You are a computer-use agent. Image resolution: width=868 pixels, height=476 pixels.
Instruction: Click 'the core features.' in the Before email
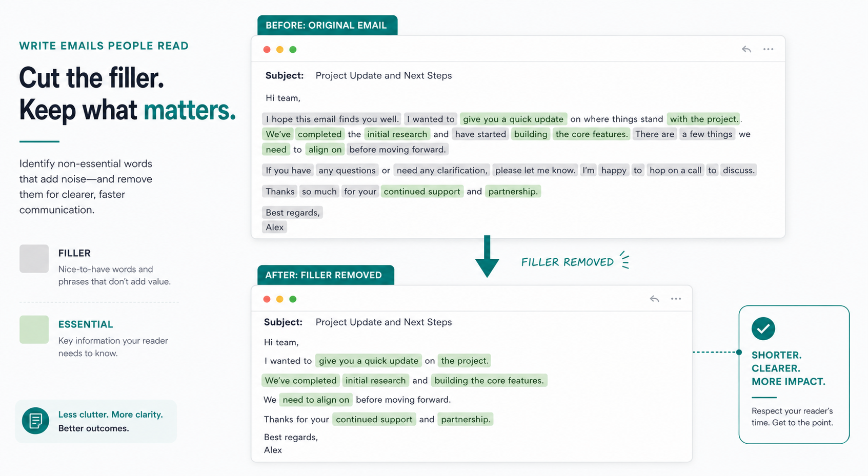(591, 134)
